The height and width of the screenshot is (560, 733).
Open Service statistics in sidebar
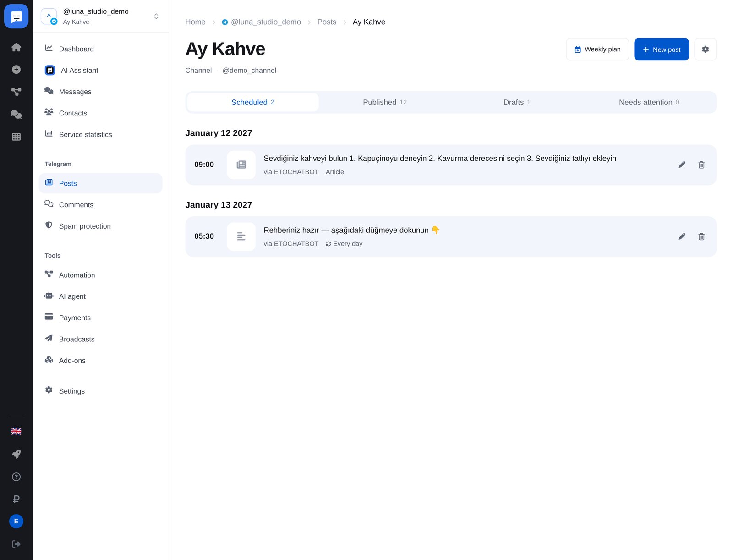tap(100, 134)
